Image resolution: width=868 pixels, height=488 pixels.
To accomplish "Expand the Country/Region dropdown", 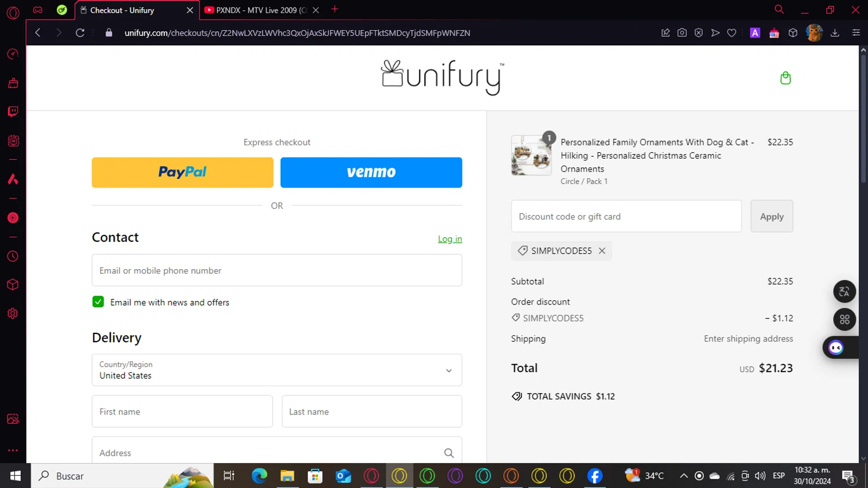I will (x=277, y=370).
